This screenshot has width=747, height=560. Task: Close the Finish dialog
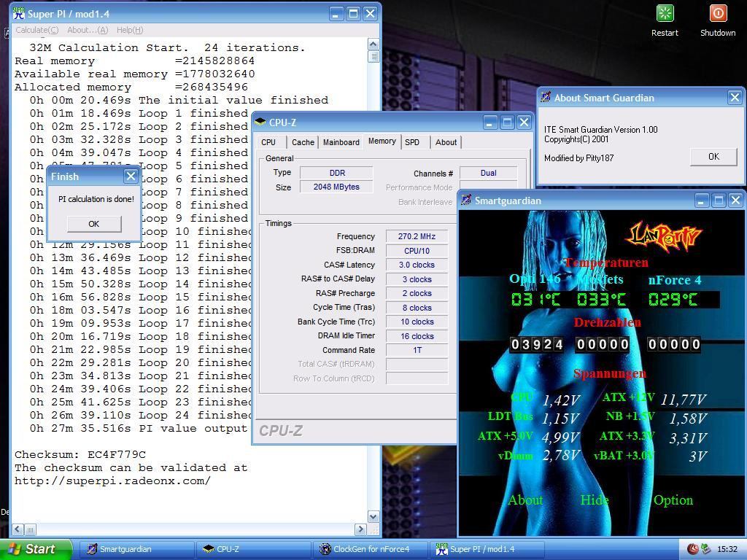click(131, 176)
